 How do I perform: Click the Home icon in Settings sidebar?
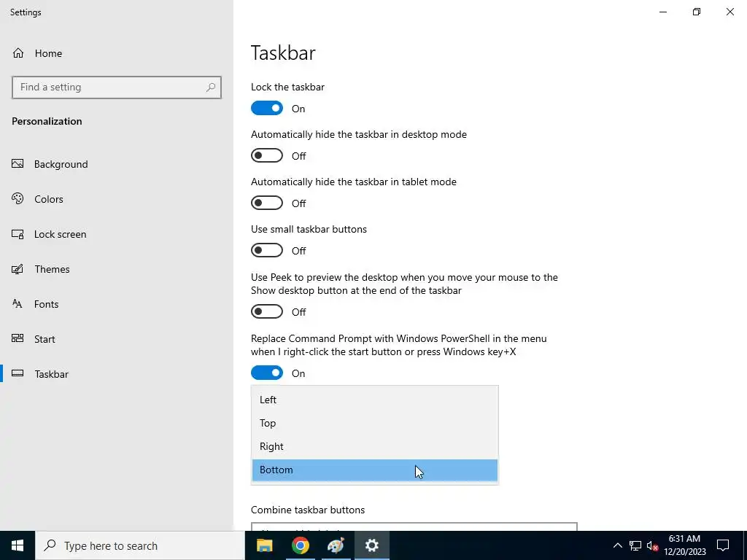click(18, 53)
